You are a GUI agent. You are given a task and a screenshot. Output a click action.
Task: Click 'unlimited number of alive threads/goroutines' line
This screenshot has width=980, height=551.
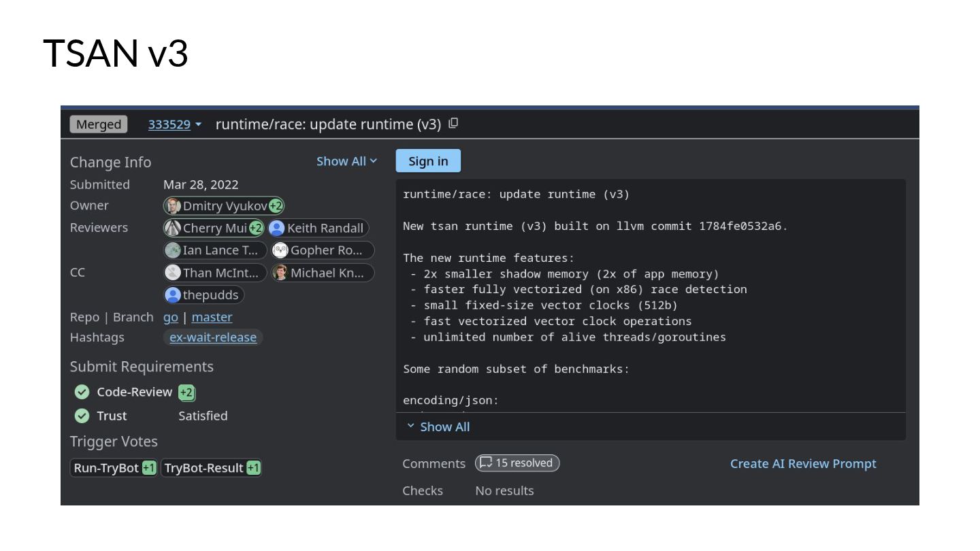click(x=568, y=337)
